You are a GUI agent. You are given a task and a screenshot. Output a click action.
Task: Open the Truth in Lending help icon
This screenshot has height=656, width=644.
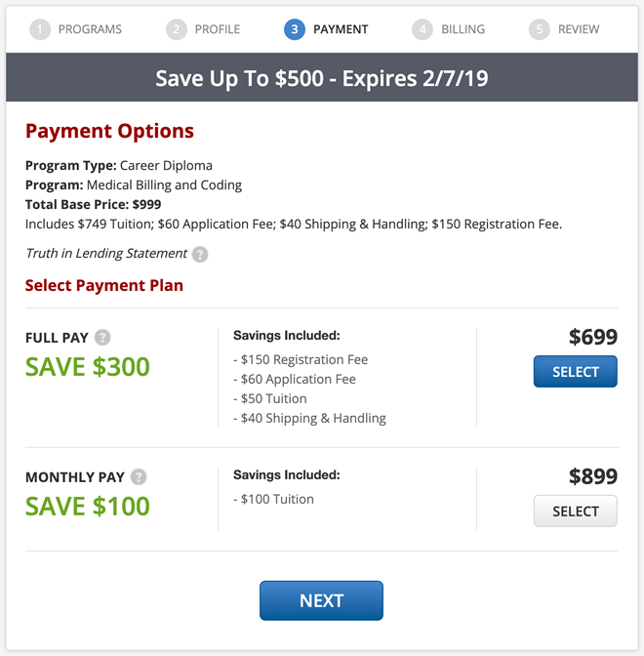pos(200,254)
